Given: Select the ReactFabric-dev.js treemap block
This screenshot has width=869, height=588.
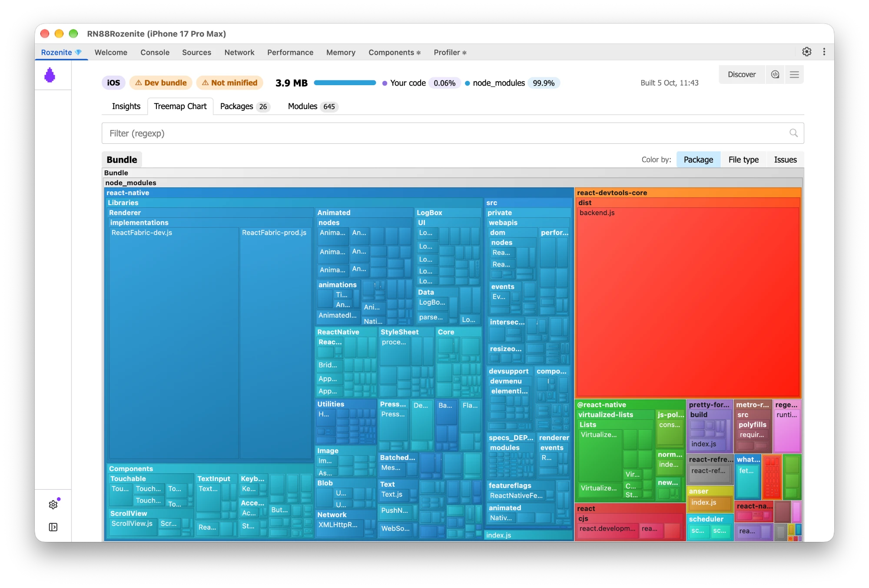Looking at the screenshot, I should pos(174,343).
